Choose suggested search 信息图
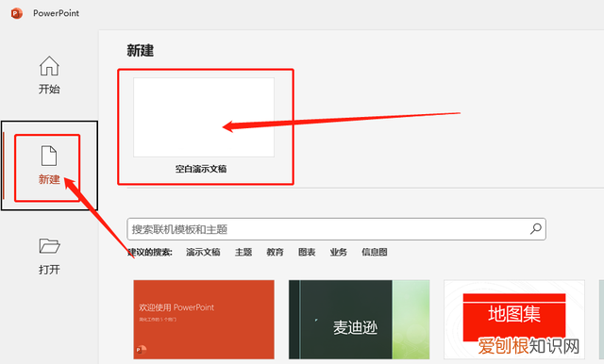This screenshot has height=364, width=604. (x=374, y=252)
